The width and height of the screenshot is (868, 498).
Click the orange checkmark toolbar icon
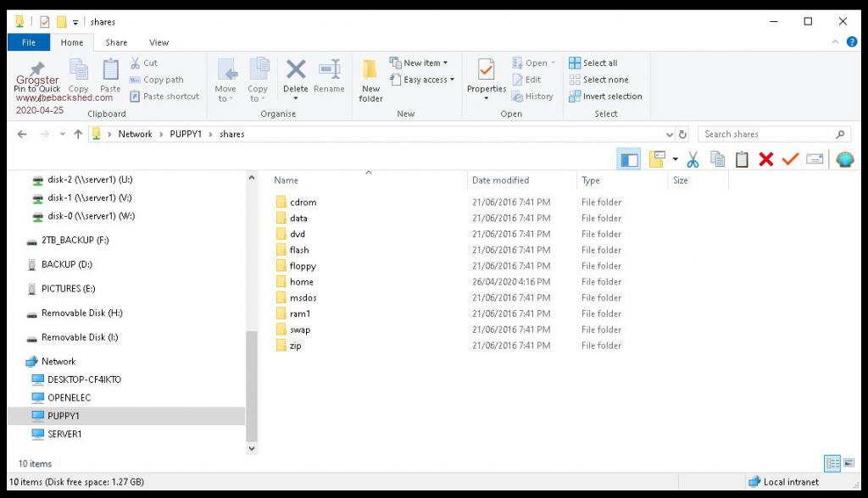[x=790, y=159]
